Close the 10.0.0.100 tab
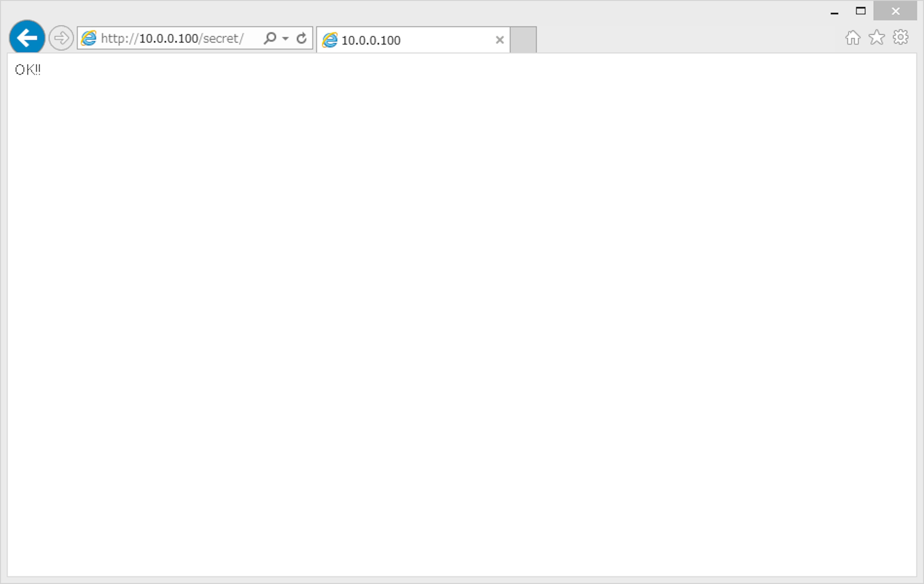924x584 pixels. pos(499,40)
